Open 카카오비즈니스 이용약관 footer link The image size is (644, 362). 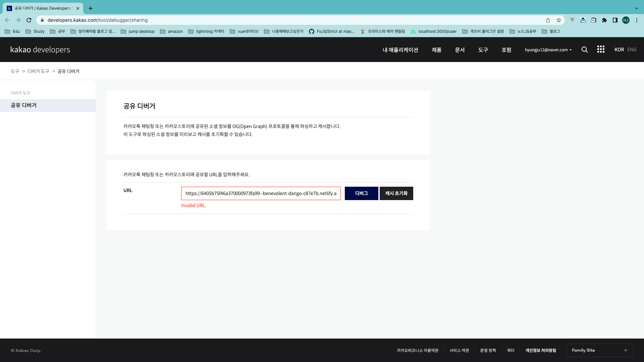417,350
